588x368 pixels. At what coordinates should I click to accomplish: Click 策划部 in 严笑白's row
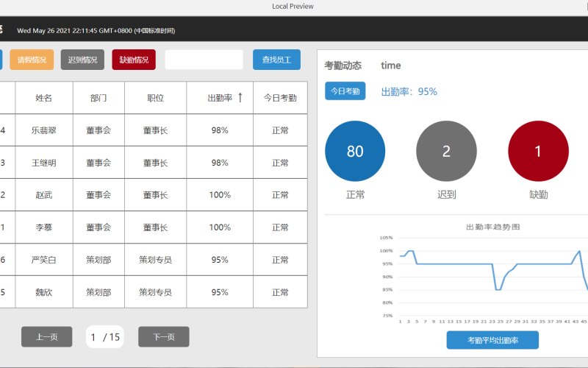click(x=98, y=260)
